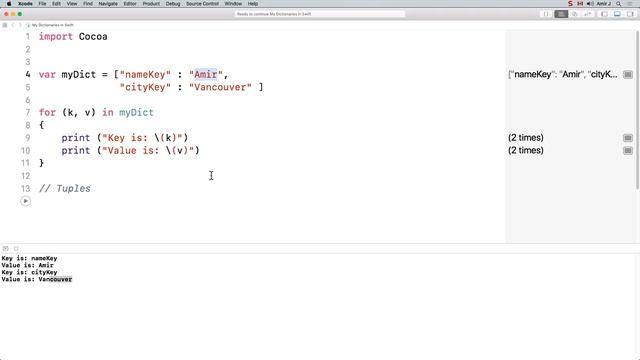Click the volume icon in menu bar
This screenshot has width=640, height=360.
point(590,4)
